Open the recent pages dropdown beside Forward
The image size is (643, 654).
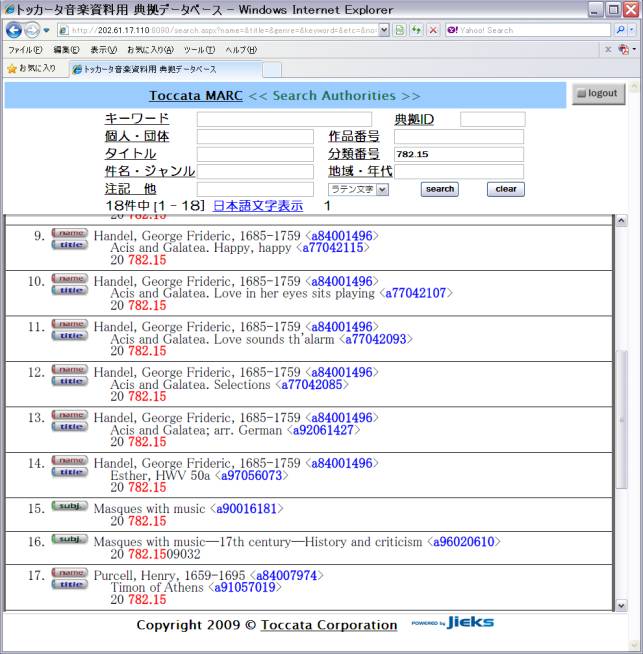click(46, 30)
